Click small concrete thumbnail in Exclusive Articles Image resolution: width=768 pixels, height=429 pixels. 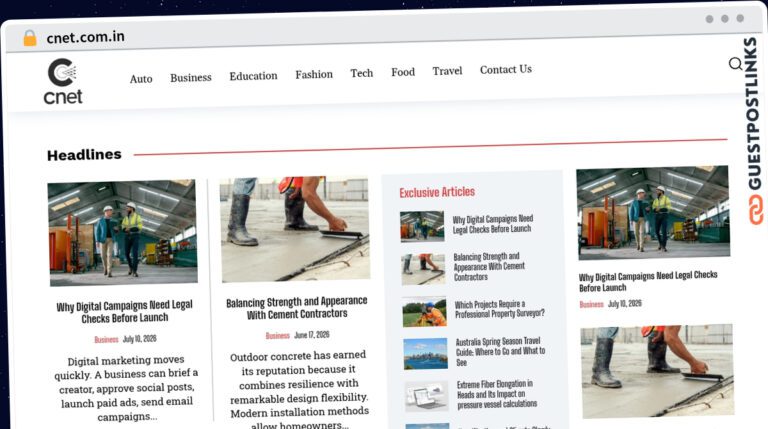pyautogui.click(x=423, y=269)
